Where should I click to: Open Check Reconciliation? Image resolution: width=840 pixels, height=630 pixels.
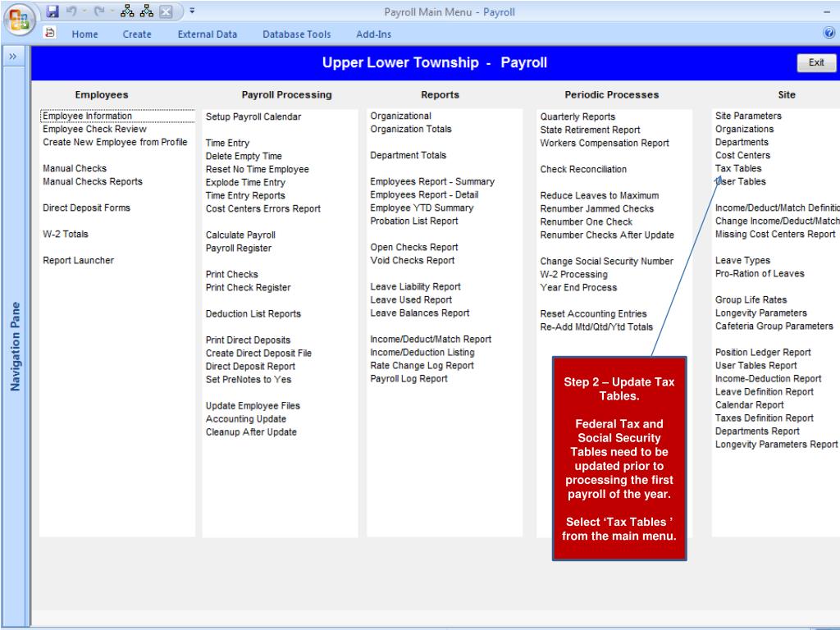click(583, 169)
